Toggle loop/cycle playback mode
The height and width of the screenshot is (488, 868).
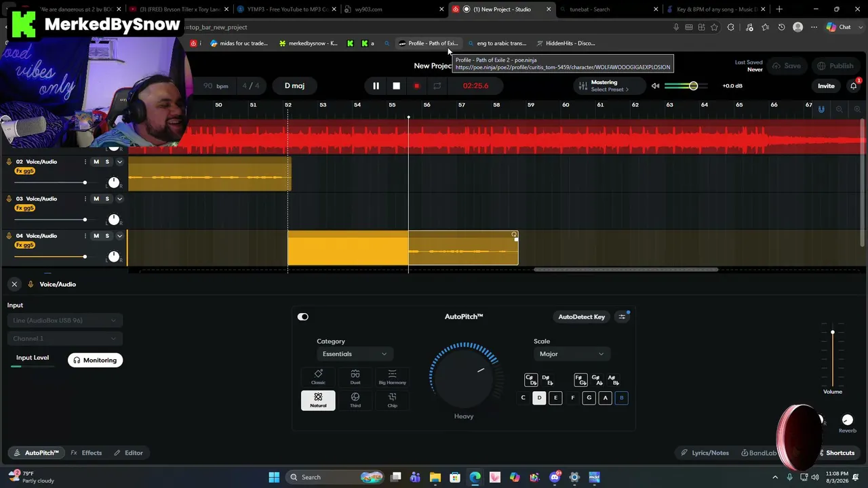pyautogui.click(x=437, y=86)
